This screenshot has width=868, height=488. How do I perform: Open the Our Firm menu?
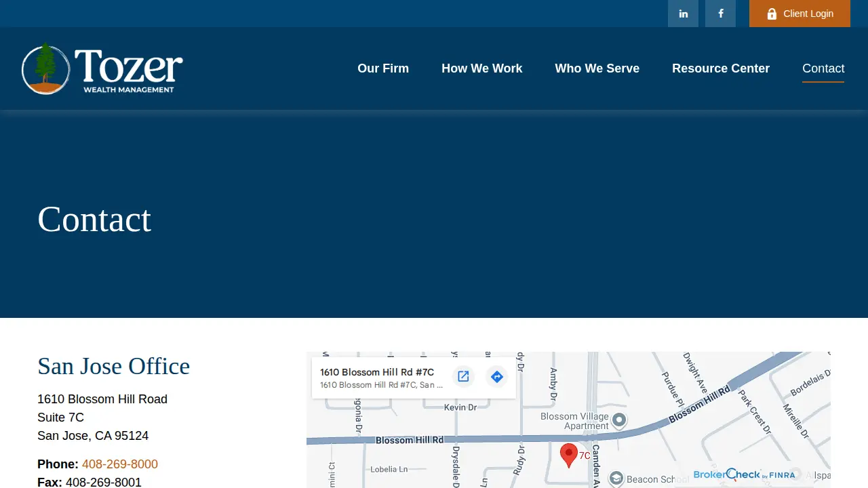(383, 68)
